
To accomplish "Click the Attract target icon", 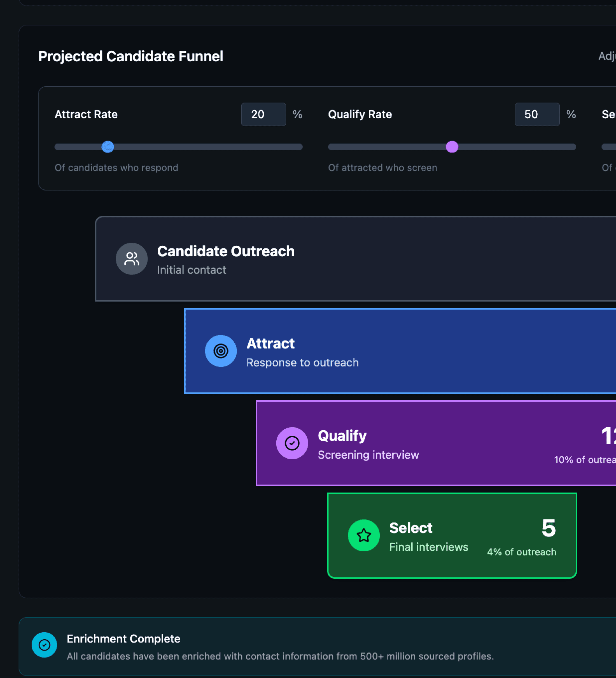I will pyautogui.click(x=221, y=351).
